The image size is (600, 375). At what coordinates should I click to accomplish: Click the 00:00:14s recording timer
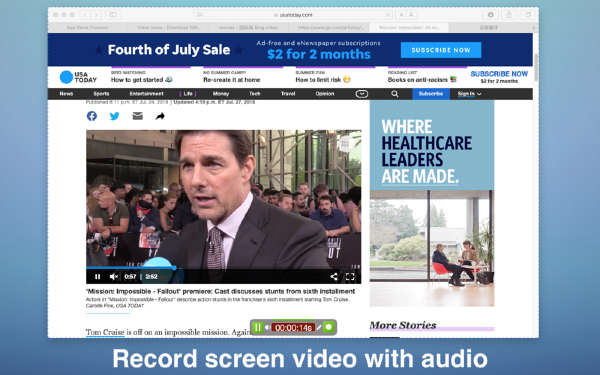click(293, 328)
